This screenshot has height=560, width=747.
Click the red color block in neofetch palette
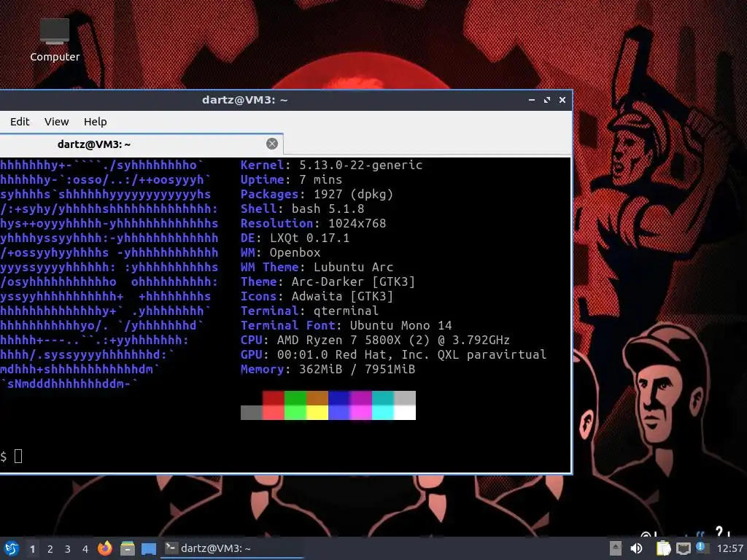[x=274, y=398]
